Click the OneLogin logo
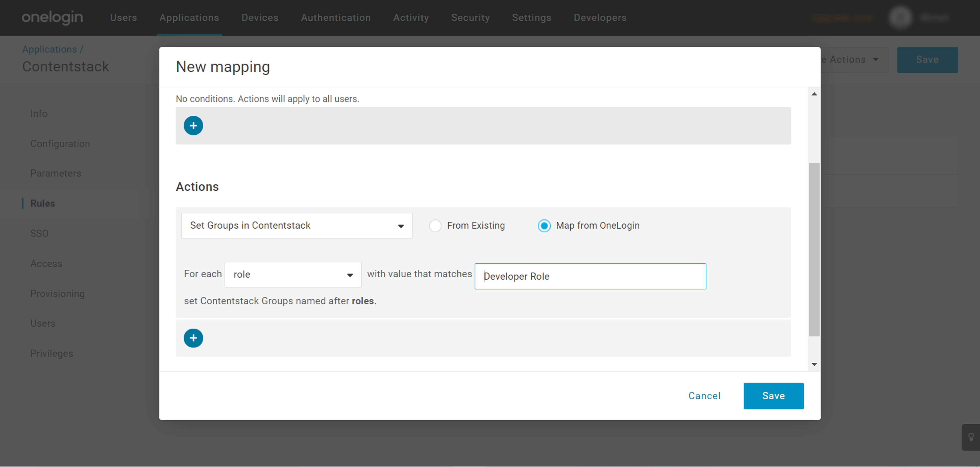 click(x=52, y=18)
